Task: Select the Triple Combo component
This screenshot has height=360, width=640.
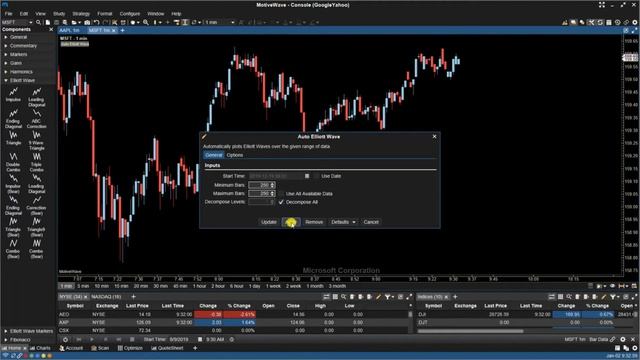Action: click(x=36, y=162)
